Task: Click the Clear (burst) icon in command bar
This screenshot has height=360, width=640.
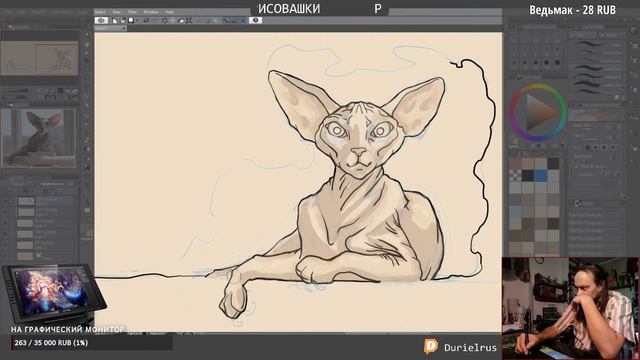Action: pyautogui.click(x=164, y=20)
